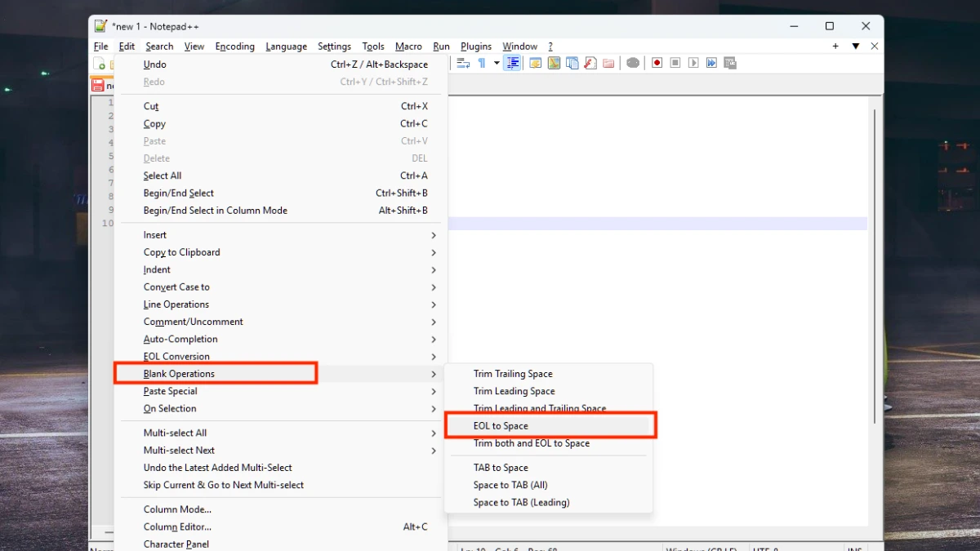Open the Document List panel icon
The width and height of the screenshot is (980, 551).
pos(572,63)
